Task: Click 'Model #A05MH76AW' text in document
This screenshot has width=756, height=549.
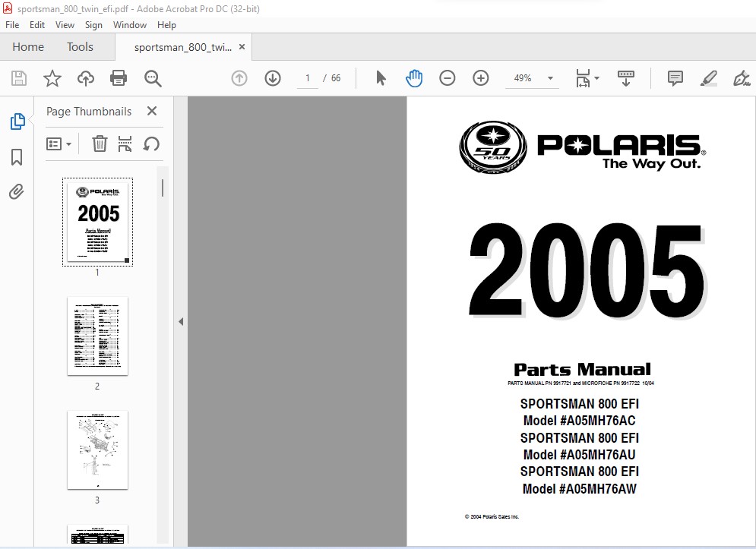Action: [580, 489]
